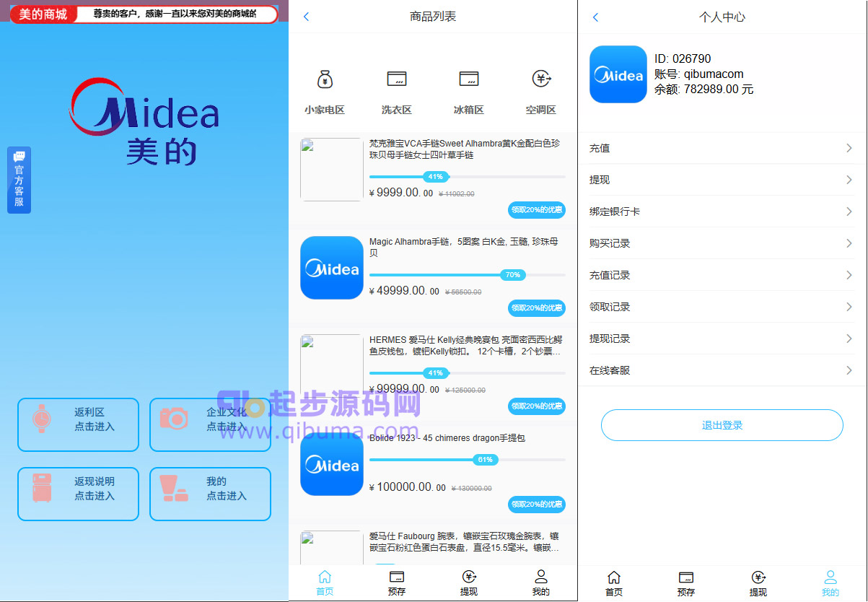The height and width of the screenshot is (602, 868).
Task: Click title Bolide 1923 - 45 chimeres dragon手提包
Action: tap(447, 438)
